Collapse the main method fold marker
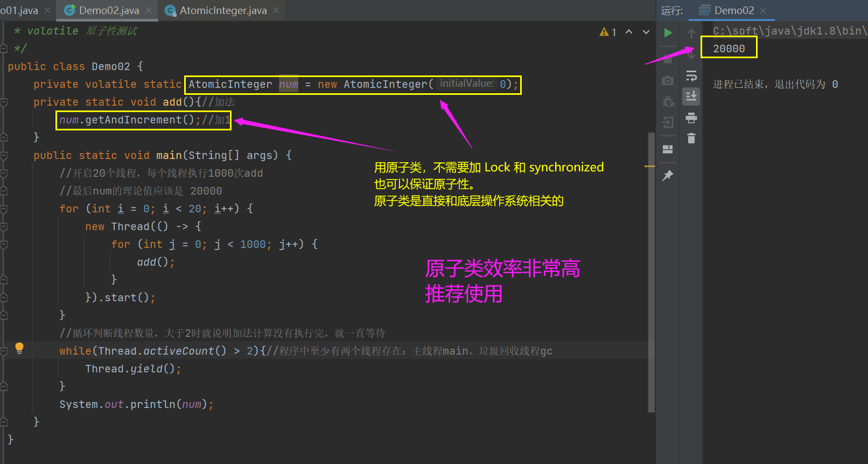 (x=4, y=156)
